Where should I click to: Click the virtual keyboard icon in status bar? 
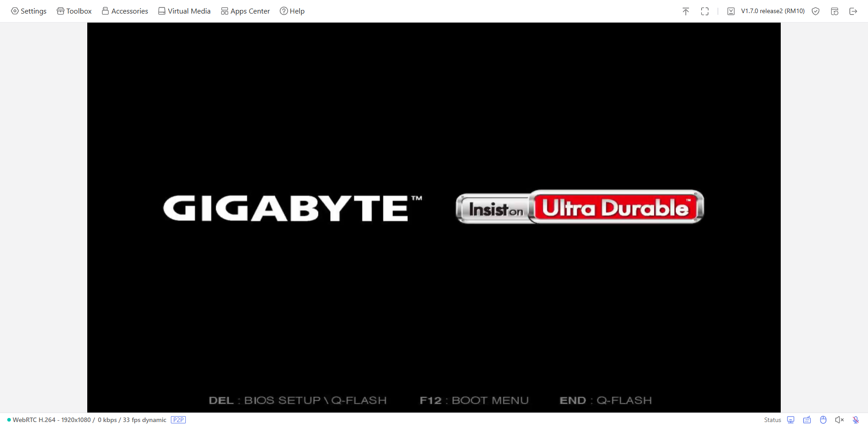pos(807,420)
